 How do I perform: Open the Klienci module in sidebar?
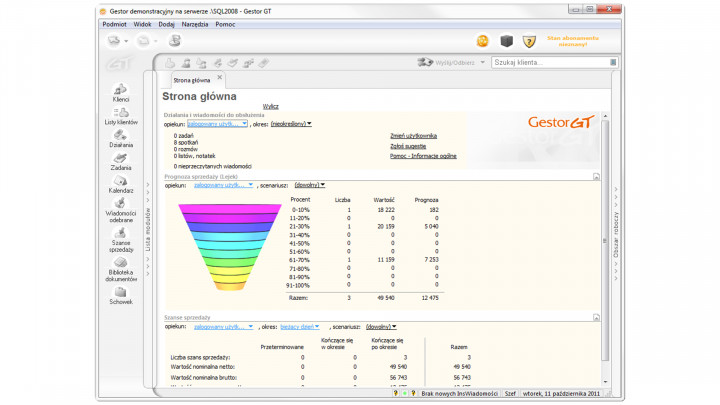pos(121,91)
